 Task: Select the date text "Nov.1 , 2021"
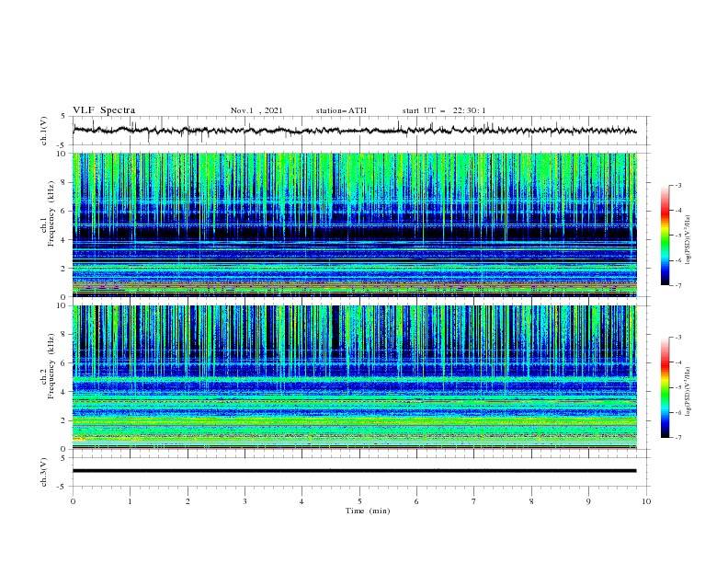pyautogui.click(x=256, y=110)
